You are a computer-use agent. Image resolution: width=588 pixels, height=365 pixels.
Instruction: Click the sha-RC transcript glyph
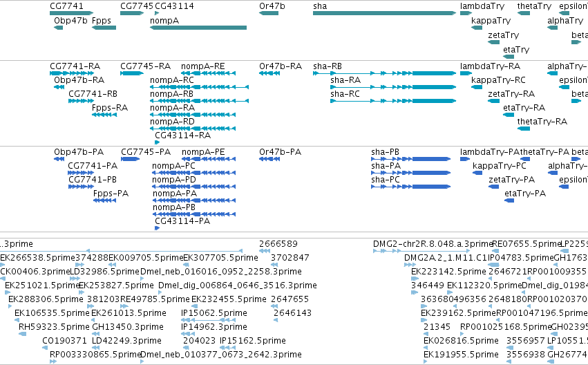point(393,101)
